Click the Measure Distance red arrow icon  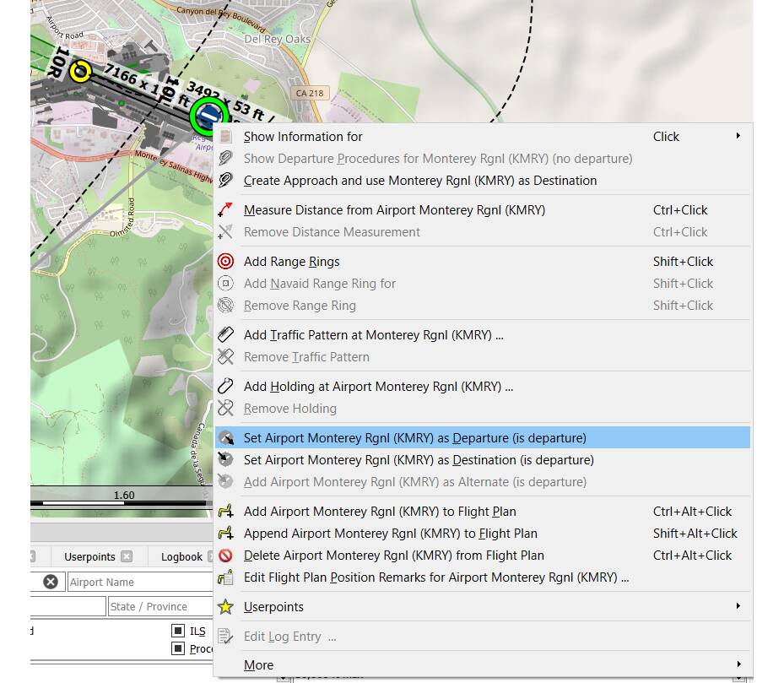click(x=225, y=209)
